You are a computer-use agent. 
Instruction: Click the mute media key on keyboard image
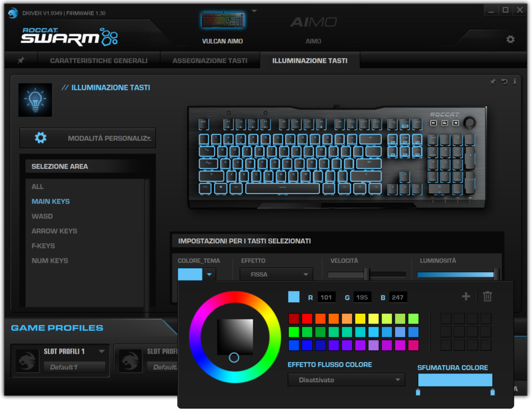(x=433, y=123)
